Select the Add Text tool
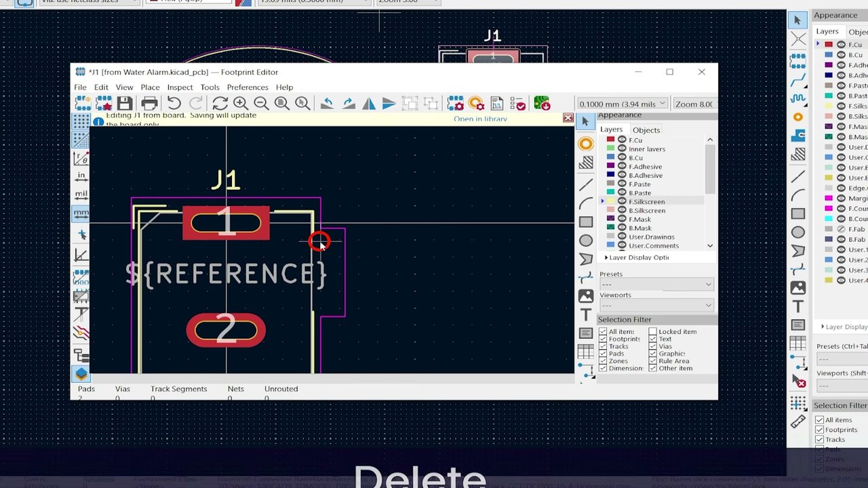This screenshot has width=868, height=488. click(x=586, y=315)
